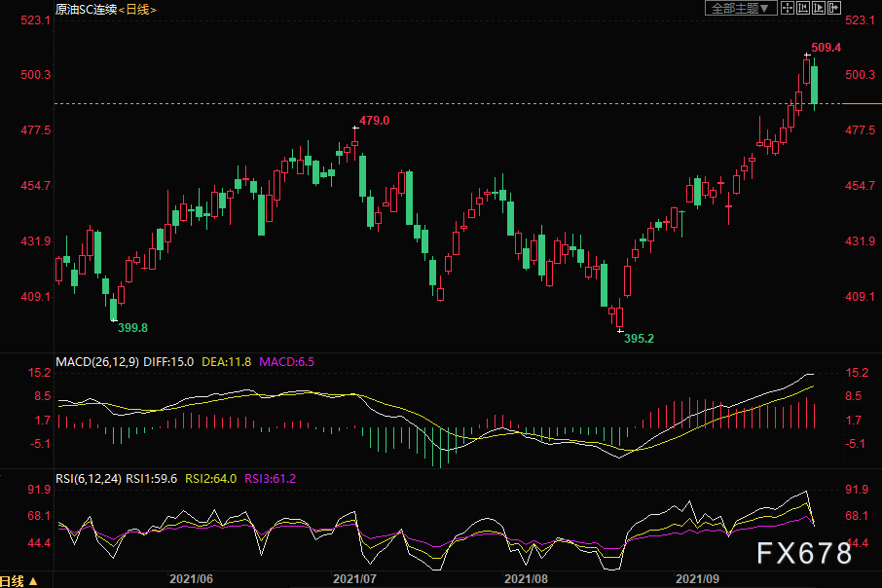Click the last green candlestick near 509.4
882x588 pixels.
pos(814,85)
